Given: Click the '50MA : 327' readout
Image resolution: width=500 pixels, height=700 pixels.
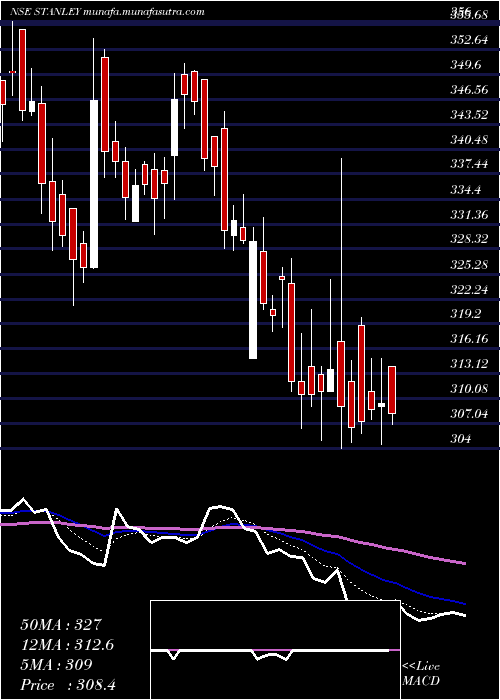Looking at the screenshot, I should tap(62, 625).
